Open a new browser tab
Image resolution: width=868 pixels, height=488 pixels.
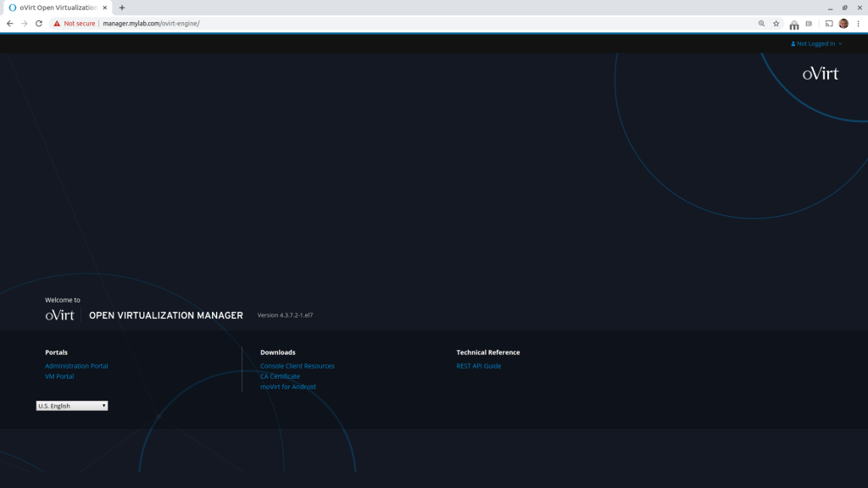click(122, 8)
